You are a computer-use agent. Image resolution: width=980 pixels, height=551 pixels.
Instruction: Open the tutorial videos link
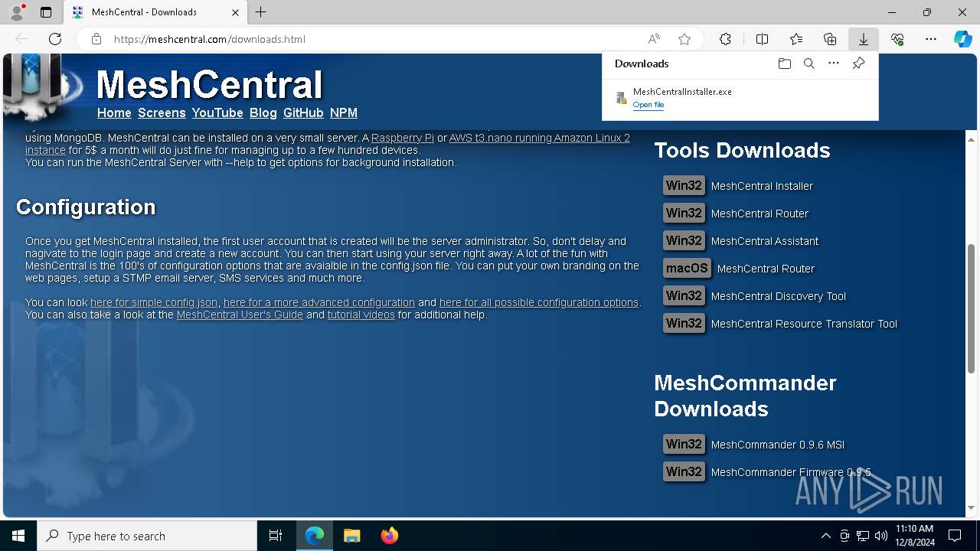coord(361,315)
